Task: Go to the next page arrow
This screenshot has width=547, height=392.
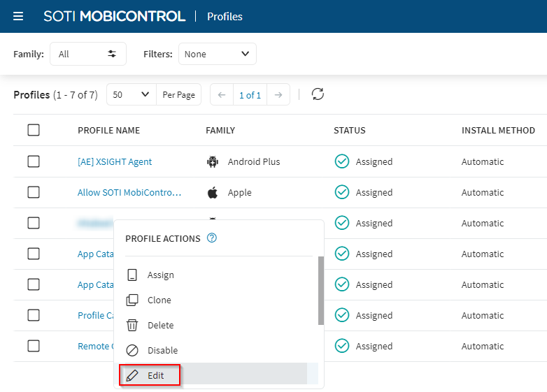Action: click(x=278, y=95)
